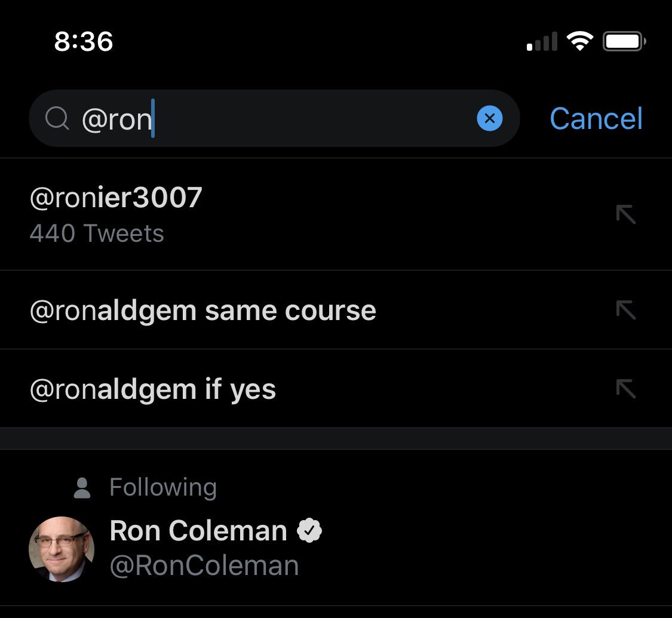Image resolution: width=672 pixels, height=618 pixels.
Task: Open Ron Coleman's profile picture
Action: (62, 549)
